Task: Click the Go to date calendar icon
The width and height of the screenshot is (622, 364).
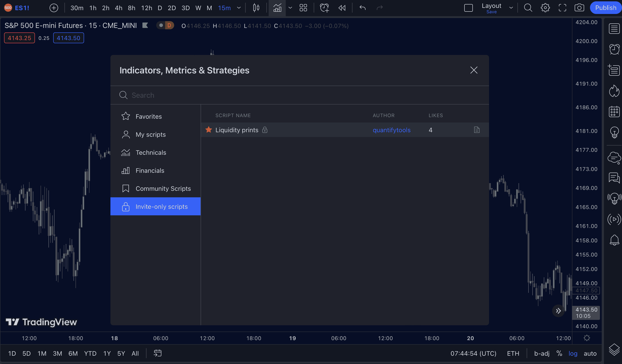Action: 158,353
